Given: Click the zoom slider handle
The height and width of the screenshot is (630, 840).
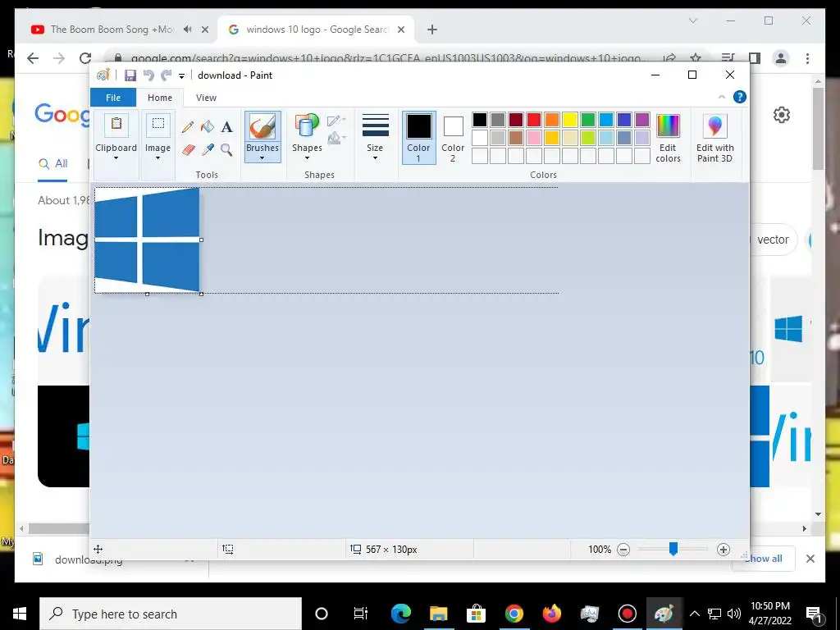Looking at the screenshot, I should pos(673,549).
